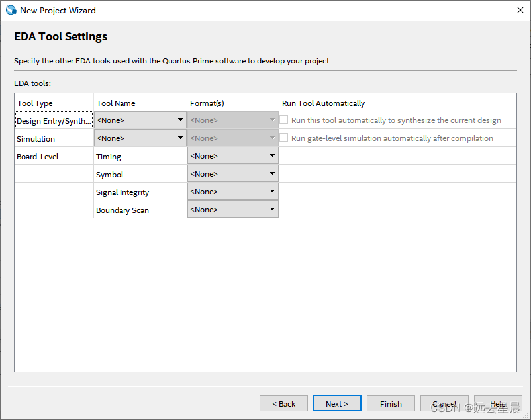Open Design Entry/Synthesis tool name dropdown

pyautogui.click(x=140, y=120)
